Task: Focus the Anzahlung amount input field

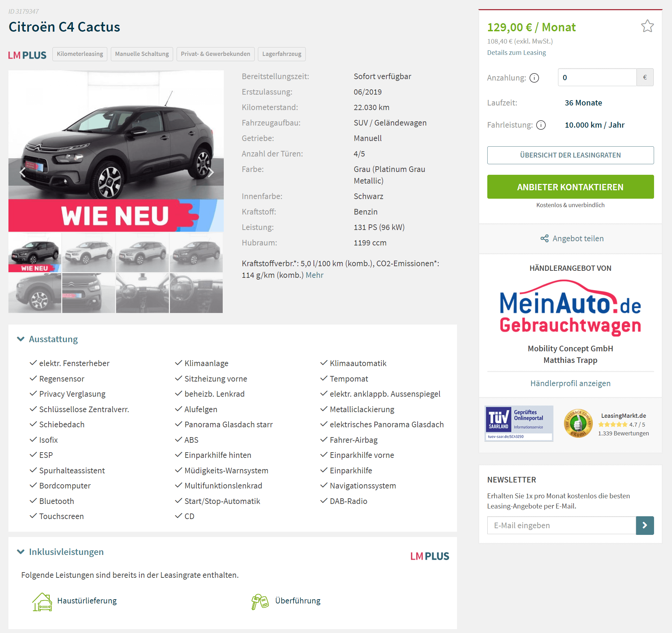Action: click(597, 77)
